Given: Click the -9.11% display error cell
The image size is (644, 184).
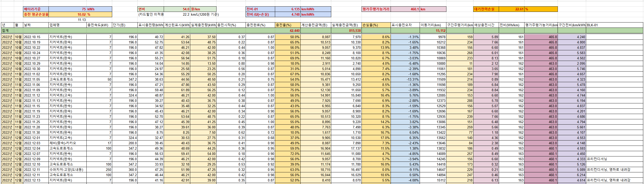Looking at the screenshot, I should point(405,170).
